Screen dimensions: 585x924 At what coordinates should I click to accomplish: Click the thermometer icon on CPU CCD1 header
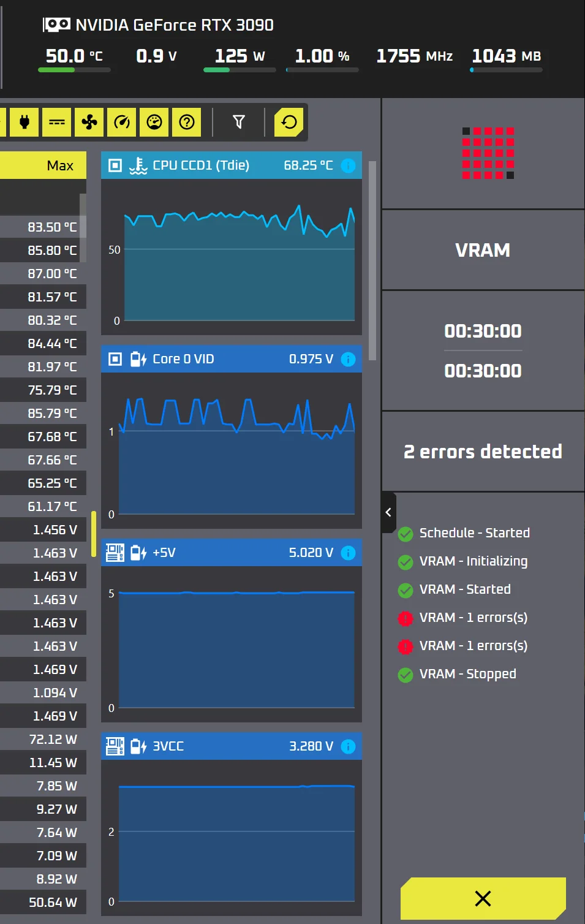(x=138, y=165)
